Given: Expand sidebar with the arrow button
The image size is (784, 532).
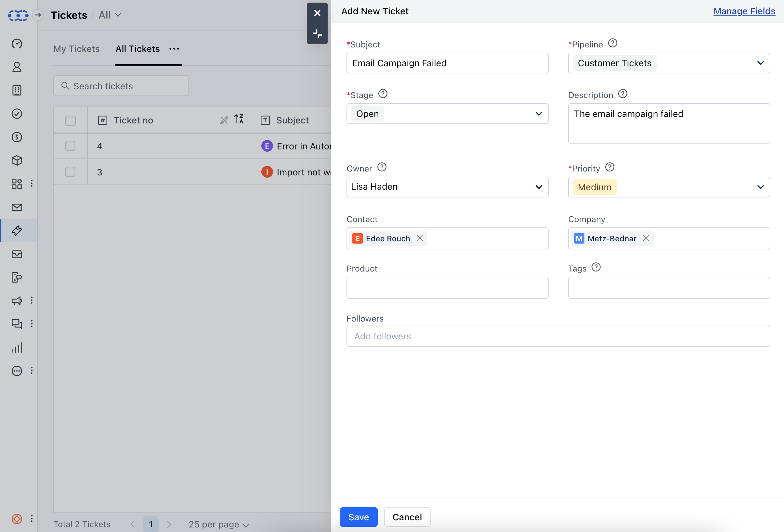Looking at the screenshot, I should pos(38,15).
